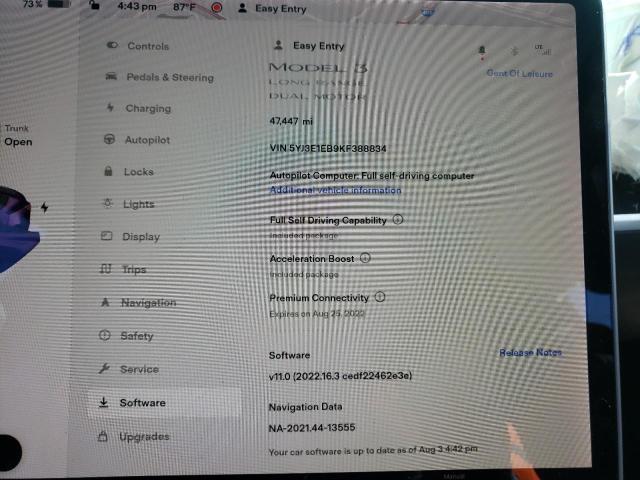
Task: Tap the 47,447 mi odometer reading
Action: tap(291, 121)
